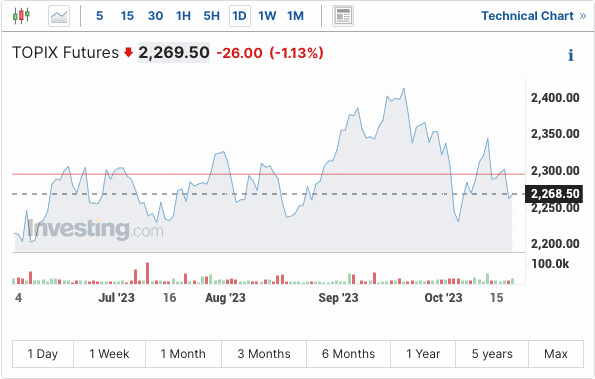Switch to the Max range
Image resolution: width=595 pixels, height=379 pixels.
tap(556, 354)
